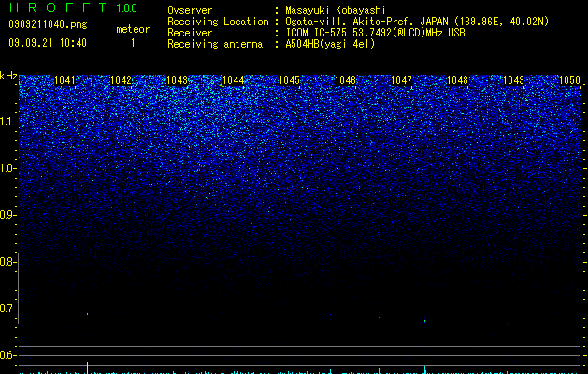588x374 pixels.
Task: Click the 0.9 kHz frequency label
Action: pos(7,215)
